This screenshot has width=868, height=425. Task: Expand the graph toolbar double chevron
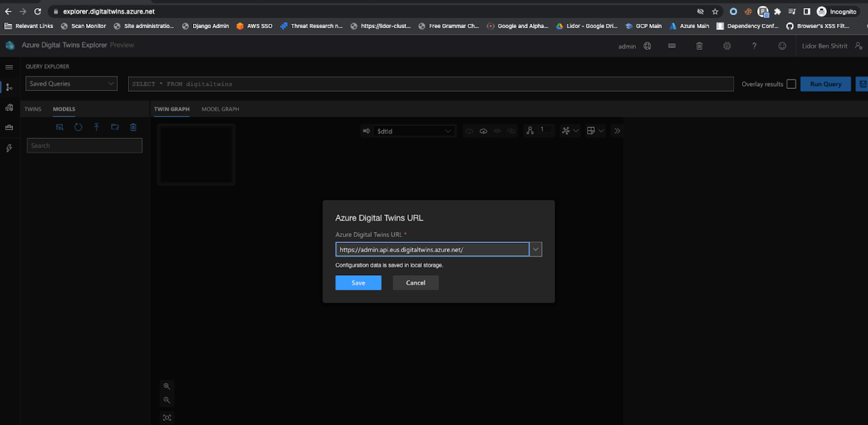tap(617, 131)
